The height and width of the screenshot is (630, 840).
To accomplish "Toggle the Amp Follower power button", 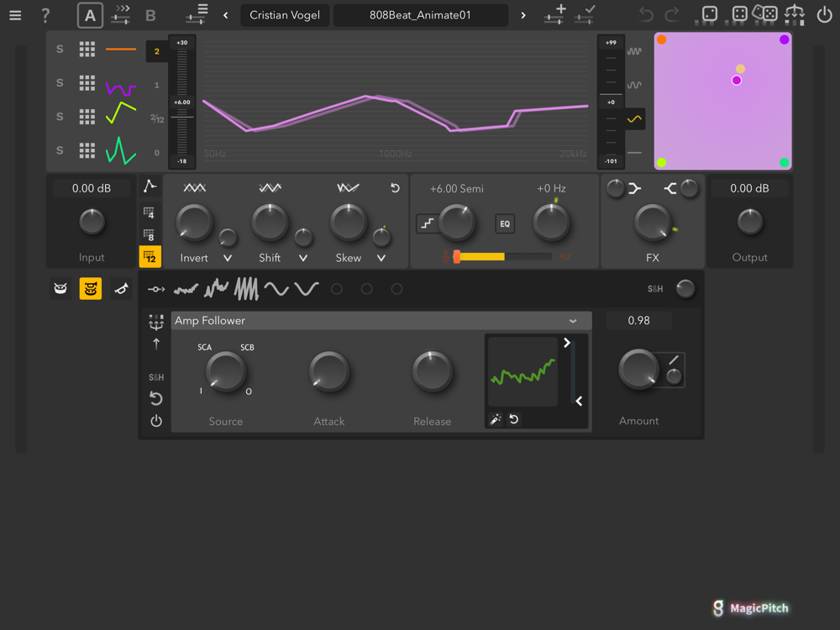I will [156, 421].
